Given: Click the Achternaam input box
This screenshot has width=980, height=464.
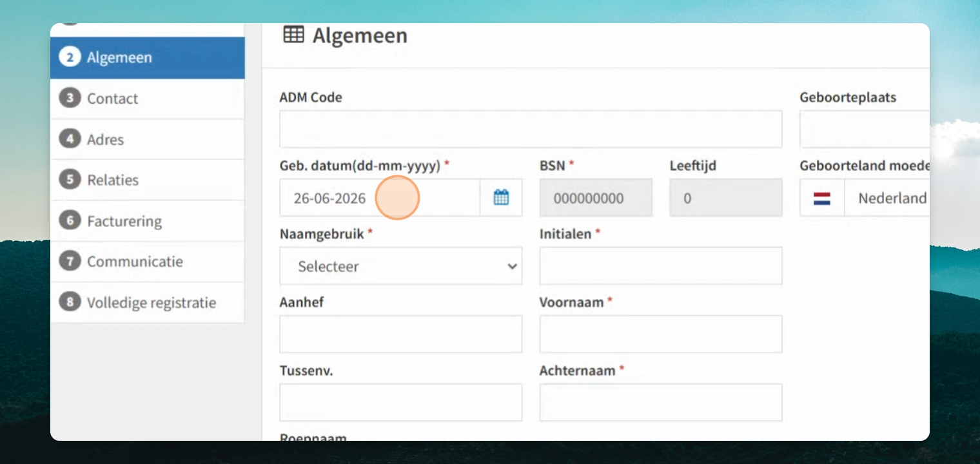Looking at the screenshot, I should tap(661, 403).
